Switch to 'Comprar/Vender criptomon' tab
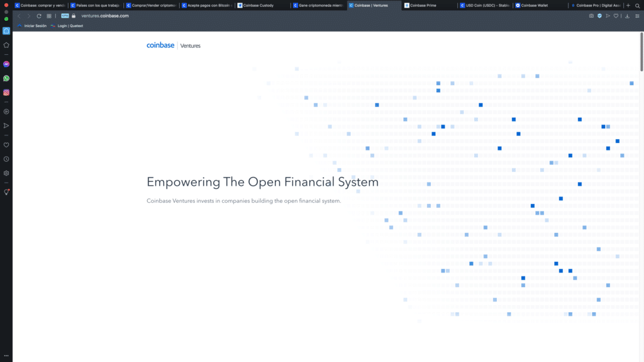644x362 pixels. tap(152, 5)
